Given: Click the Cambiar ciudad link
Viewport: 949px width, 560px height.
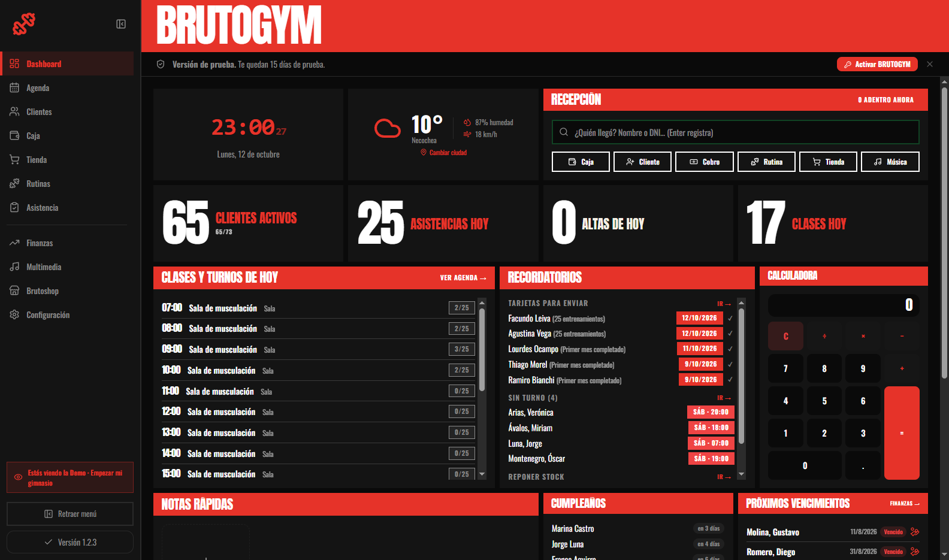Looking at the screenshot, I should click(x=444, y=153).
